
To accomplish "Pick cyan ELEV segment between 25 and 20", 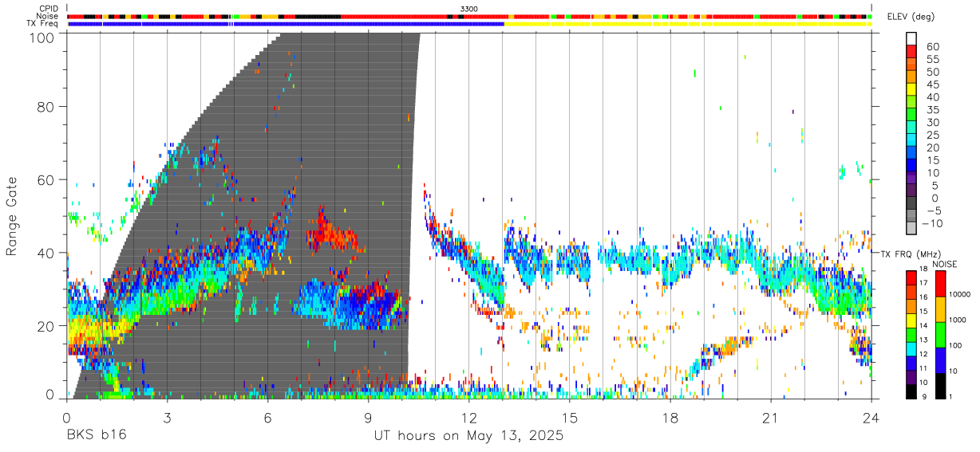I will click(x=911, y=141).
